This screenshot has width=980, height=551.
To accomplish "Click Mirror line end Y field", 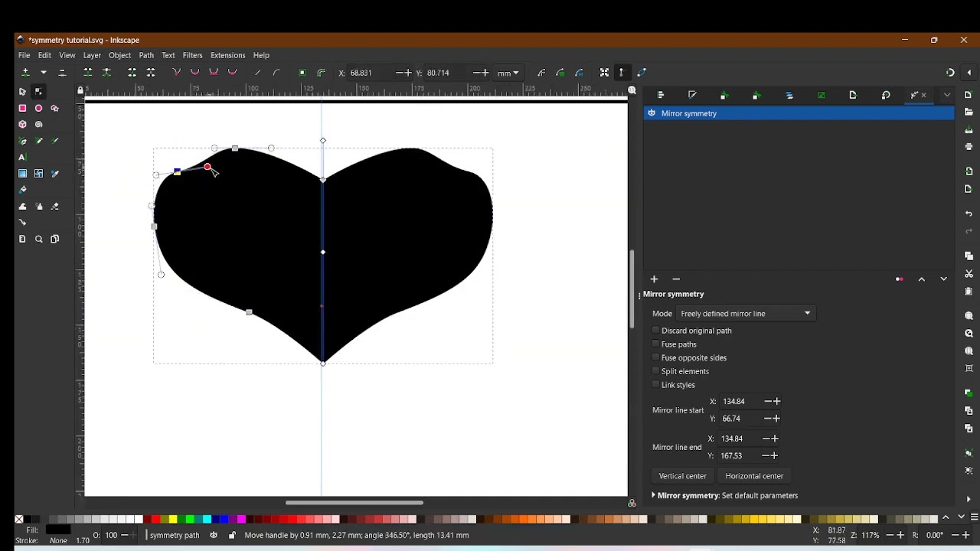I will coord(740,456).
